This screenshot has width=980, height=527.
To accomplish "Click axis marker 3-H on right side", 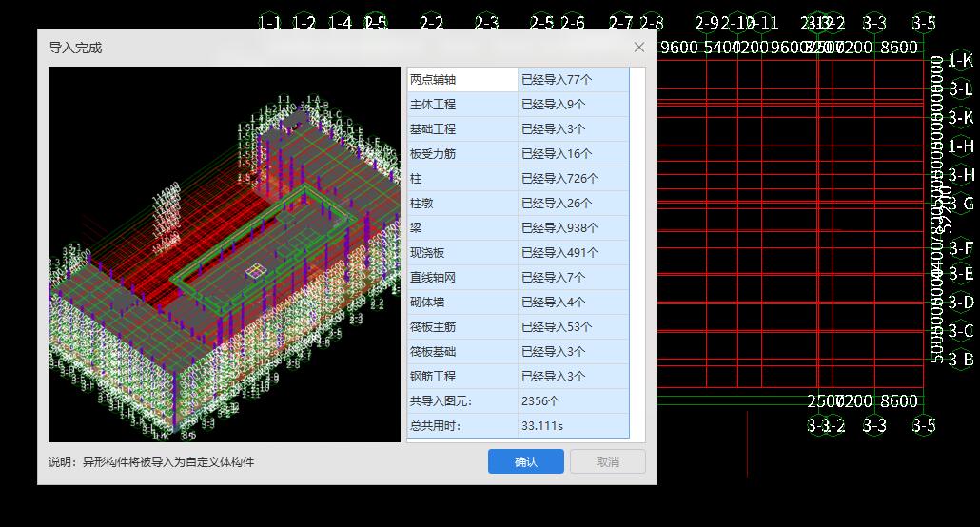I will click(961, 174).
